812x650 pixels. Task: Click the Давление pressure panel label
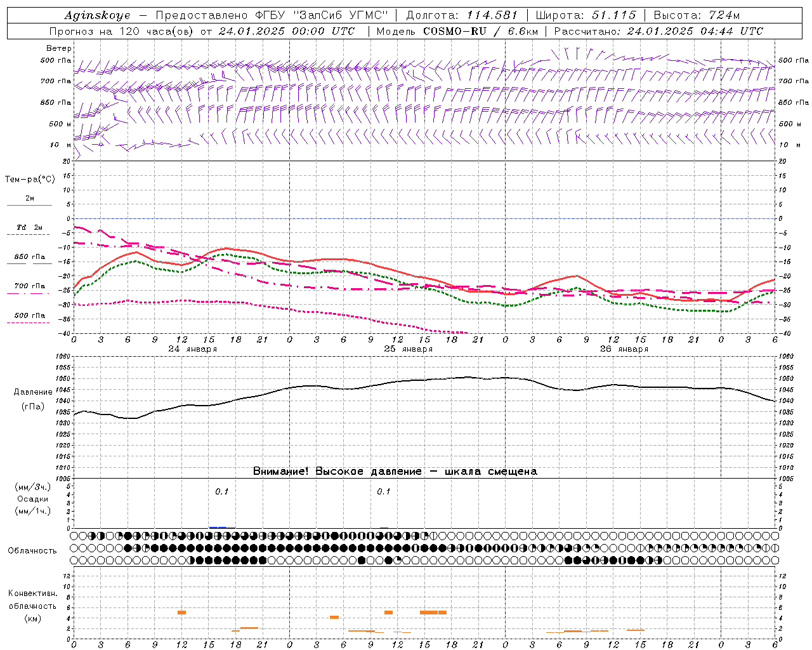pos(33,392)
